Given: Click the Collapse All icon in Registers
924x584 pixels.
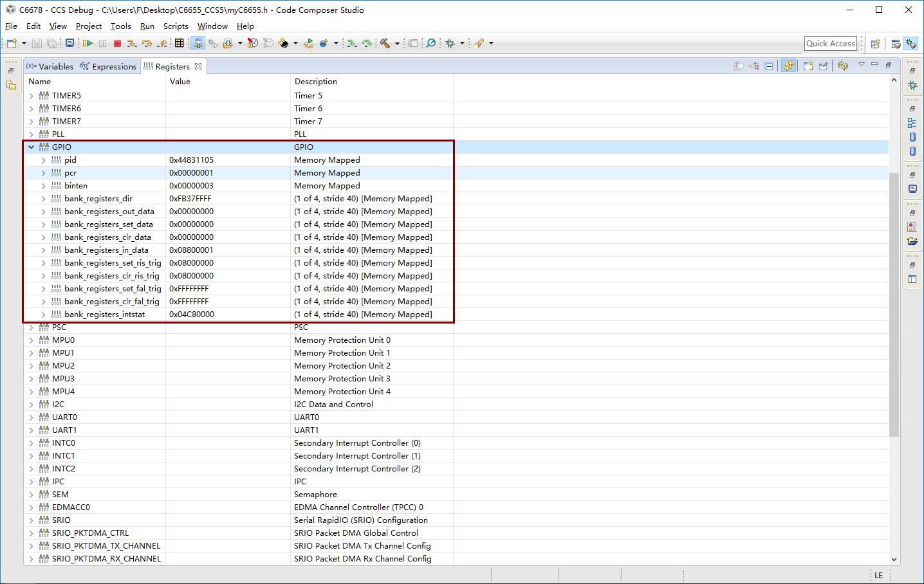Looking at the screenshot, I should 768,66.
